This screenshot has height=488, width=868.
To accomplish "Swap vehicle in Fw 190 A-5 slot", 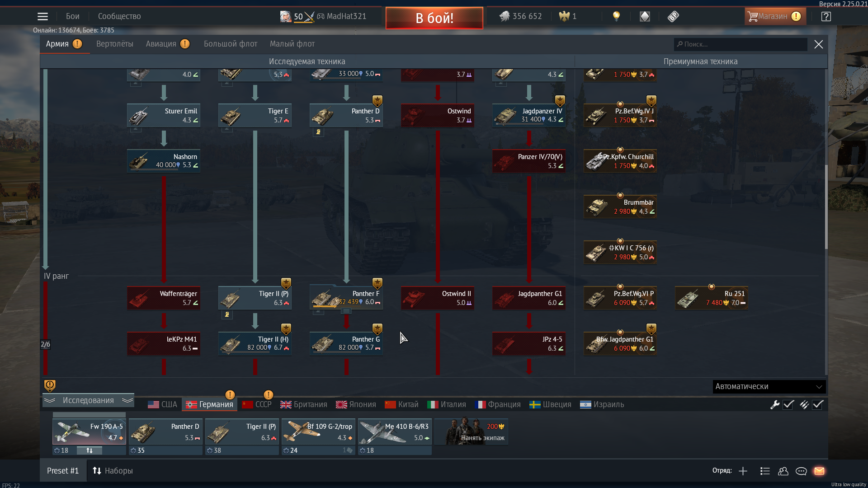I will pyautogui.click(x=89, y=450).
